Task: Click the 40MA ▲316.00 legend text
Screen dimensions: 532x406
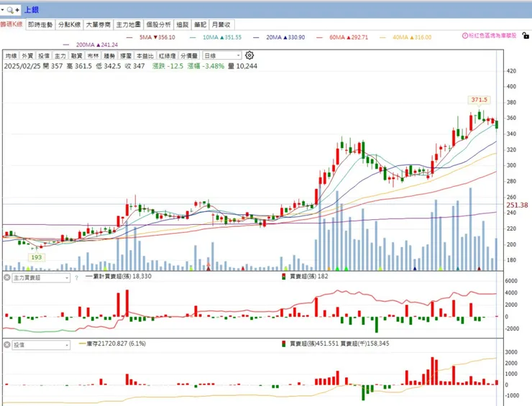Action: click(412, 37)
